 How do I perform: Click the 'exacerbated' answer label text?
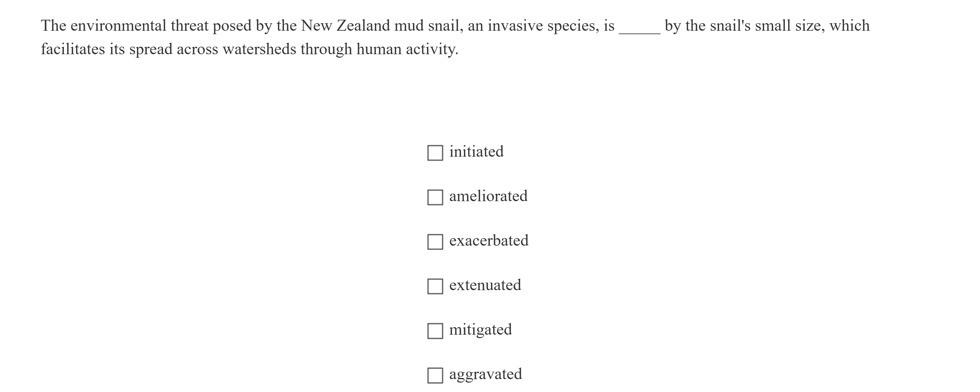[x=489, y=241]
